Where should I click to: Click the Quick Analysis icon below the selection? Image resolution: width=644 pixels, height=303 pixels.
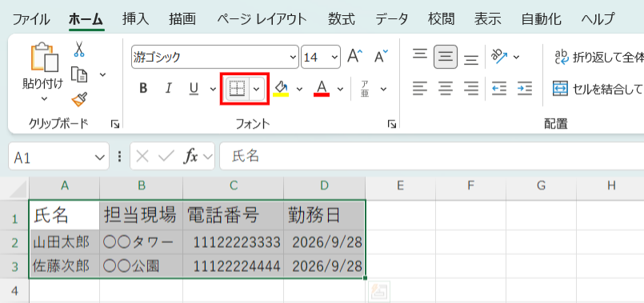coord(378,292)
